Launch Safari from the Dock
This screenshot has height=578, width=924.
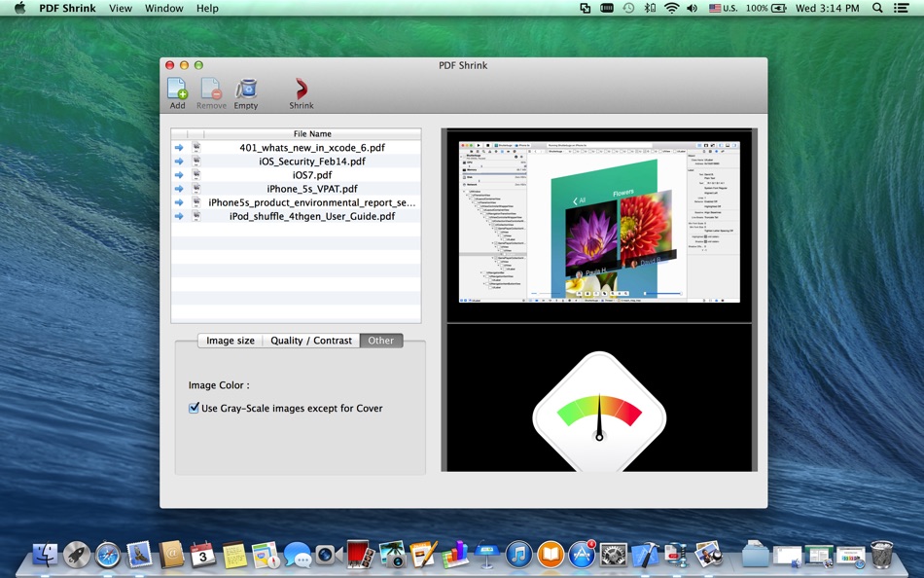pyautogui.click(x=108, y=555)
